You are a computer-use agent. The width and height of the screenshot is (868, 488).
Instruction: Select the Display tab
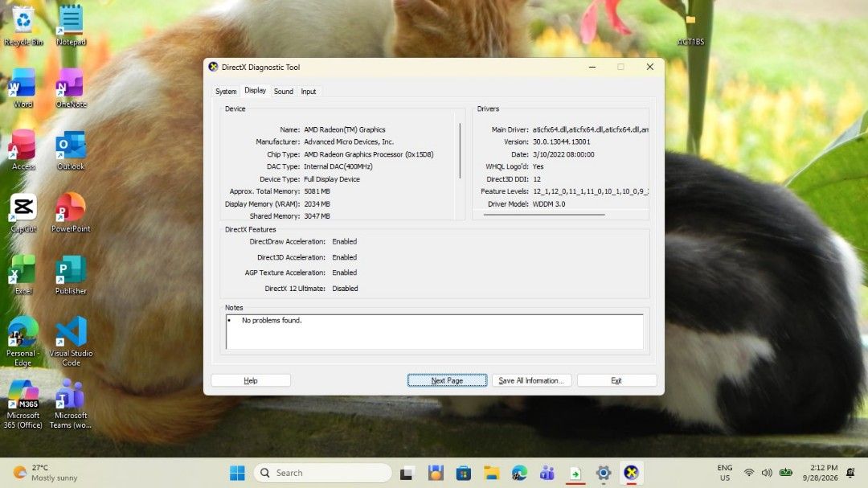click(x=256, y=90)
